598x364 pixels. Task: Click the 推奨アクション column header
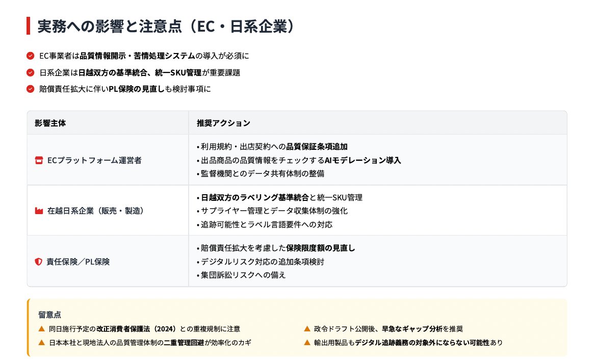[223, 123]
